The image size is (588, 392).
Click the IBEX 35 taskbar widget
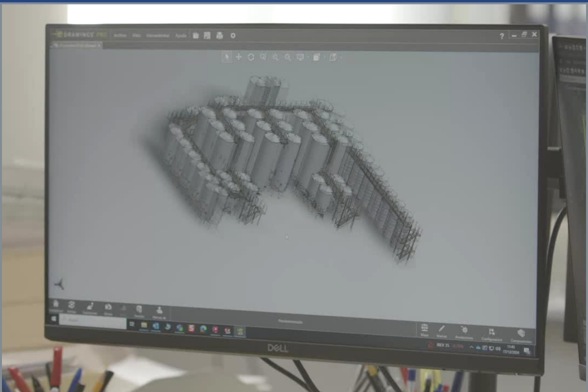445,345
